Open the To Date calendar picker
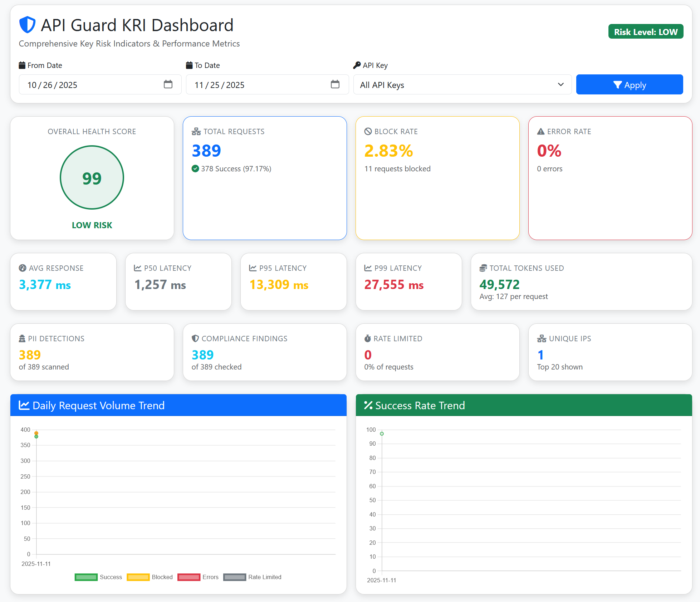Screen dimensions: 700x602 pyautogui.click(x=335, y=84)
